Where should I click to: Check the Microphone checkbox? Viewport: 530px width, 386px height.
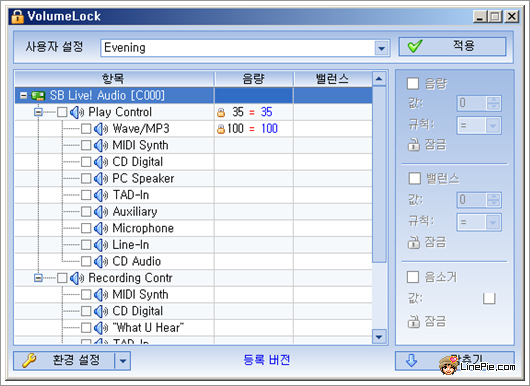click(x=86, y=228)
